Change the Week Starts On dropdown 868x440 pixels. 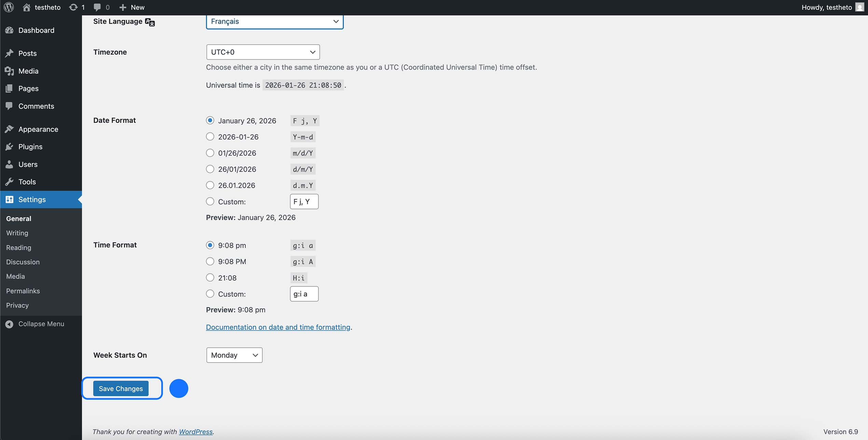pyautogui.click(x=234, y=355)
